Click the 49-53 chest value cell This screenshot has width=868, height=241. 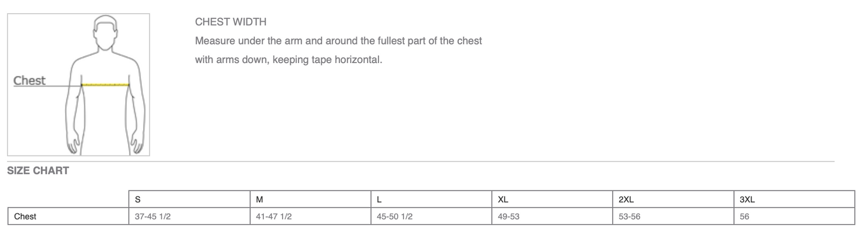(509, 216)
